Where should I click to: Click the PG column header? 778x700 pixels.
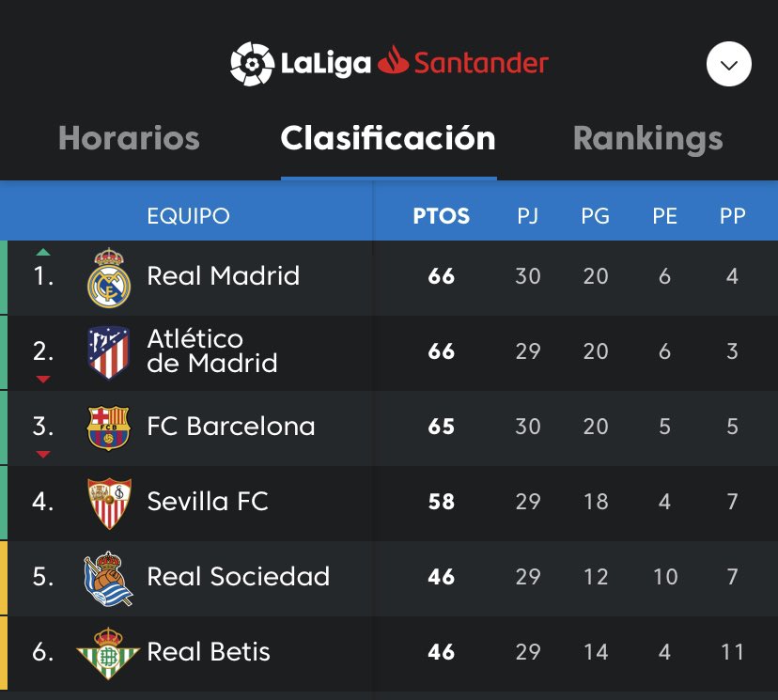pos(596,216)
